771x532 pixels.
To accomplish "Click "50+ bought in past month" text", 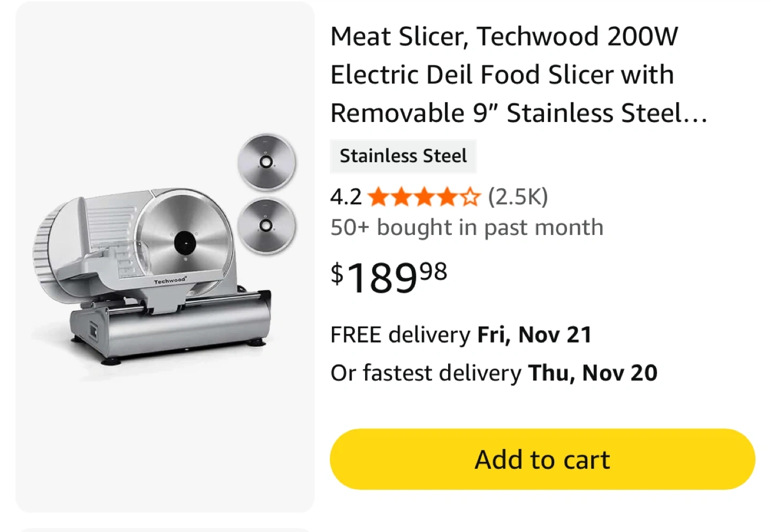I will tap(466, 227).
